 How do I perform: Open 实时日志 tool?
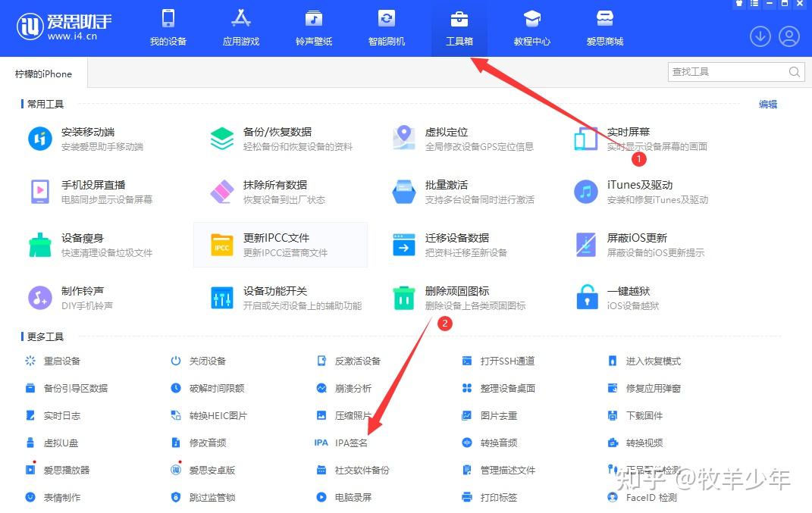[53, 416]
